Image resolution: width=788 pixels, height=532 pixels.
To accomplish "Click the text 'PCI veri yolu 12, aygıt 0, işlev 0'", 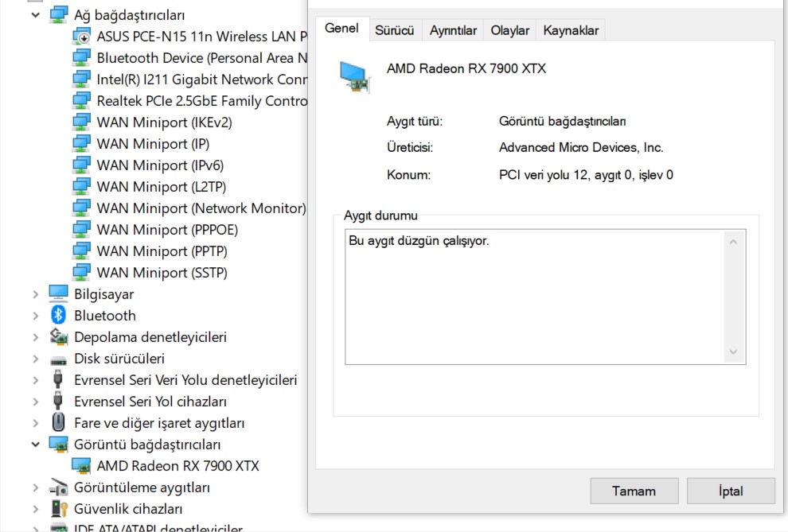I will point(586,175).
